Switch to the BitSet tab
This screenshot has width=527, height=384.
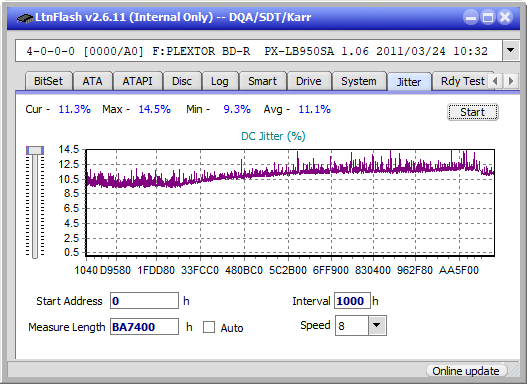[x=48, y=81]
